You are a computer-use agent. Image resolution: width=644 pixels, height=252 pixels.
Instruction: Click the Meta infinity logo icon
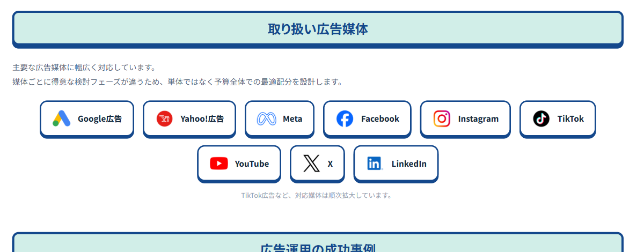pyautogui.click(x=266, y=118)
